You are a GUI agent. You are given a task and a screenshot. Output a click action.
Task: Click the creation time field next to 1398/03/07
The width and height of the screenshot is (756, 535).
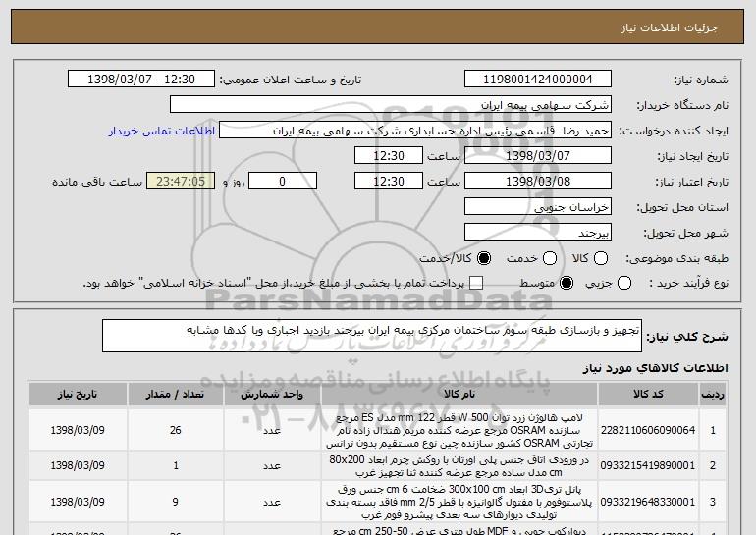pyautogui.click(x=389, y=156)
